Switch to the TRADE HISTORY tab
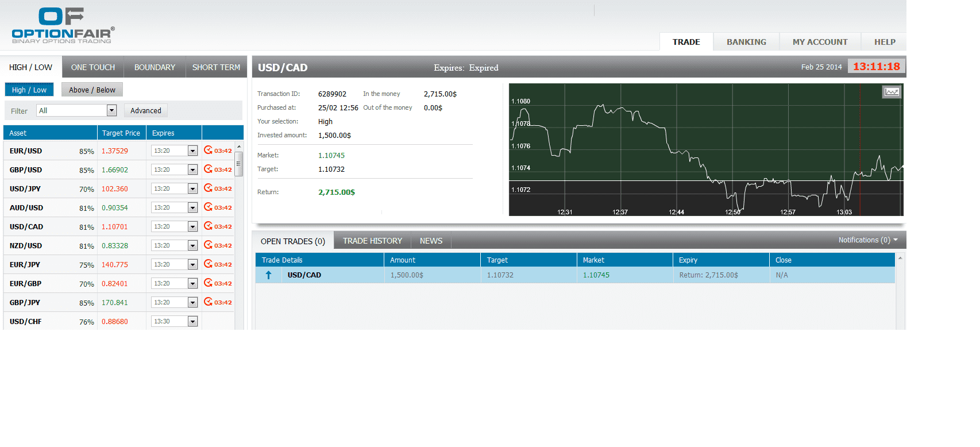The height and width of the screenshot is (447, 980). coord(372,241)
